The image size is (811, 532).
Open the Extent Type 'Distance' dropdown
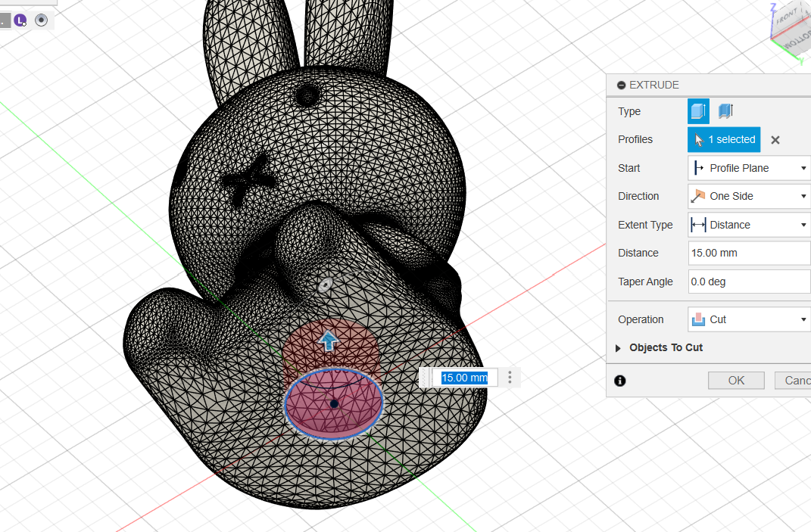point(749,225)
